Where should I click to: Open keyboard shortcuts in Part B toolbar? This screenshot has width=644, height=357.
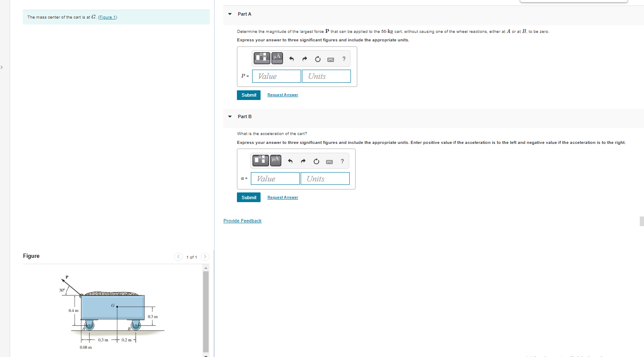click(x=329, y=162)
